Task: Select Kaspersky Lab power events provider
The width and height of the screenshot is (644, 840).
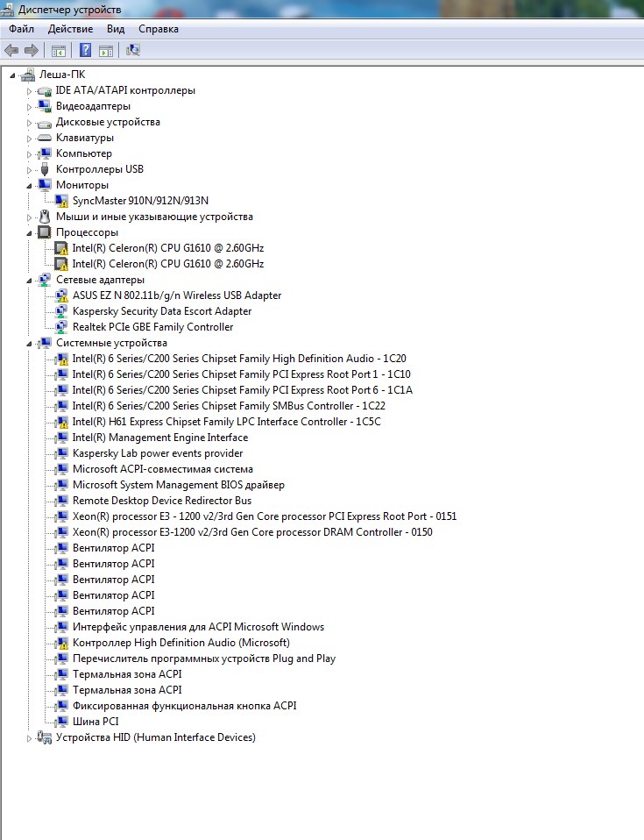Action: (x=158, y=453)
